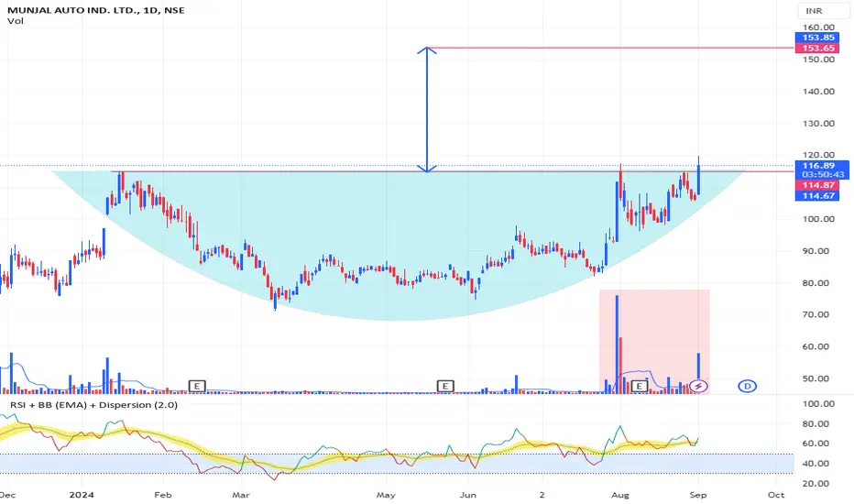Click the 160.00 price scale label
Viewport: 854px width, 504px height.
(x=818, y=27)
